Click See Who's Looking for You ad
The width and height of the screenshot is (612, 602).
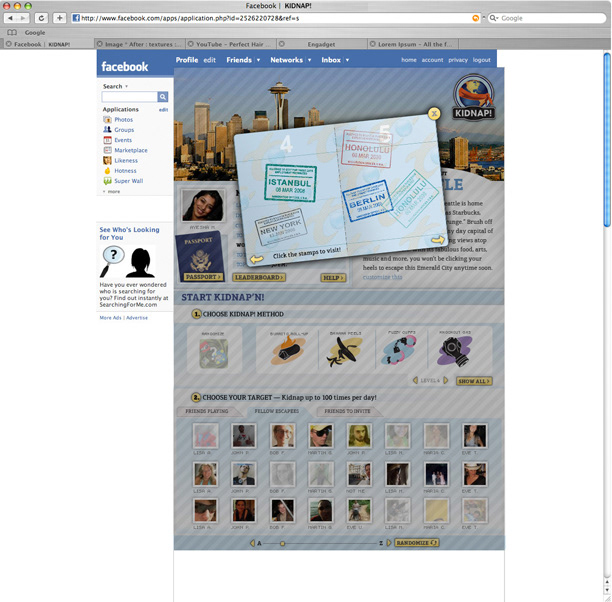(129, 233)
